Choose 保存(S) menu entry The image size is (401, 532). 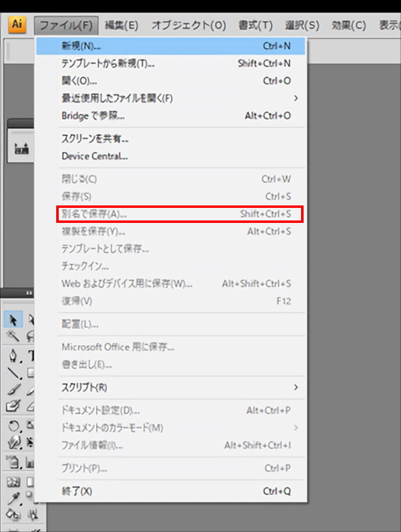(171, 197)
